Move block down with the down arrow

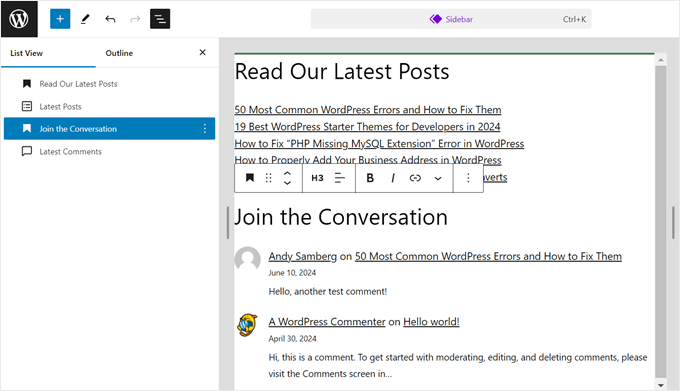[287, 183]
